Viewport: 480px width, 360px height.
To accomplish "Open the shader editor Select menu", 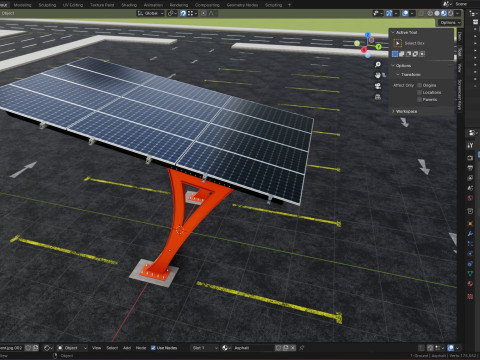I will (x=112, y=348).
